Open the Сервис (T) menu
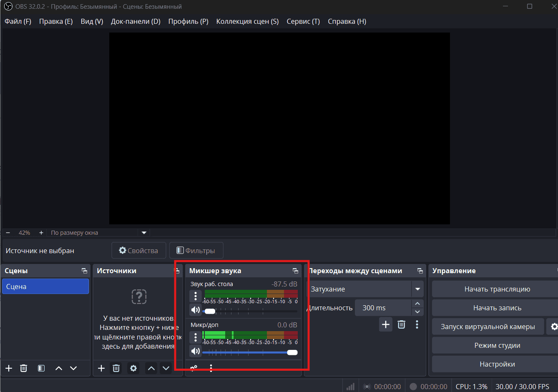 tap(303, 21)
